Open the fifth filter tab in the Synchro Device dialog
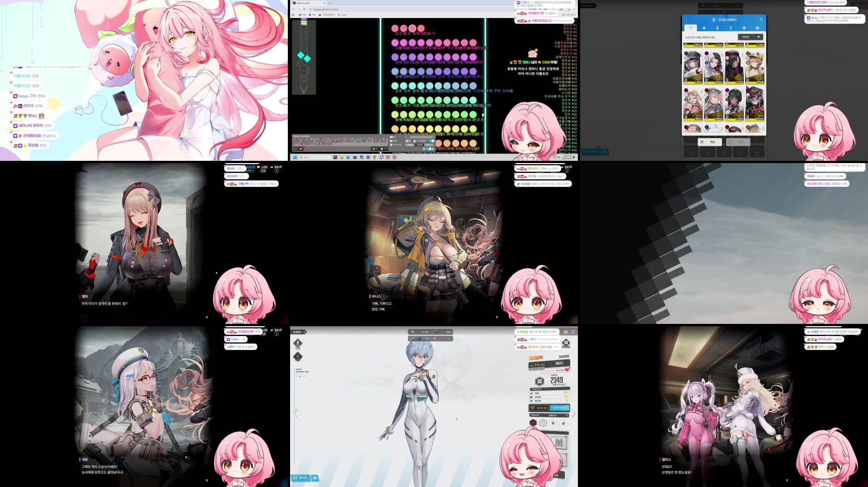Screen dimensions: 868x487 (x=744, y=28)
